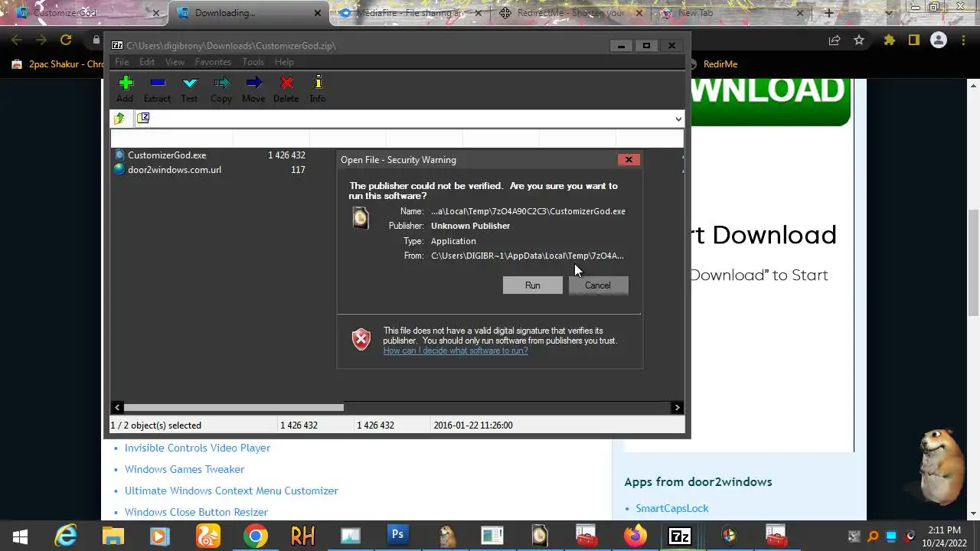The height and width of the screenshot is (551, 980).
Task: Open SmartCapsLock link
Action: click(x=672, y=508)
